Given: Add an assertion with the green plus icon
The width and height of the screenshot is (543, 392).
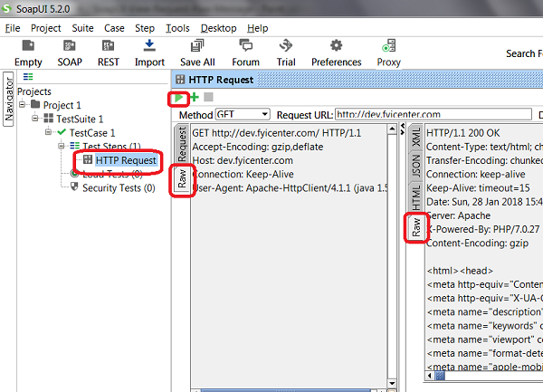Looking at the screenshot, I should [x=195, y=97].
